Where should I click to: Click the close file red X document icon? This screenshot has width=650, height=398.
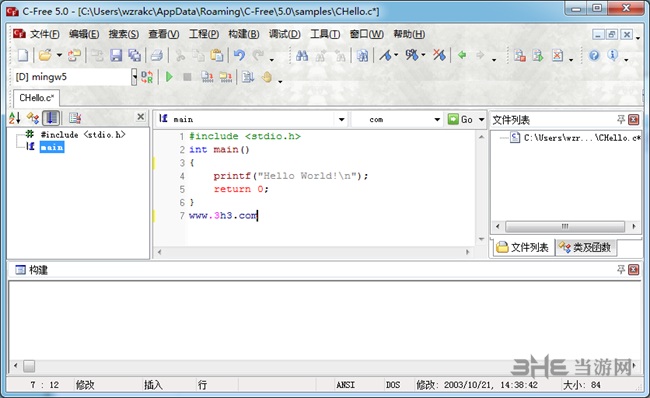(558, 55)
